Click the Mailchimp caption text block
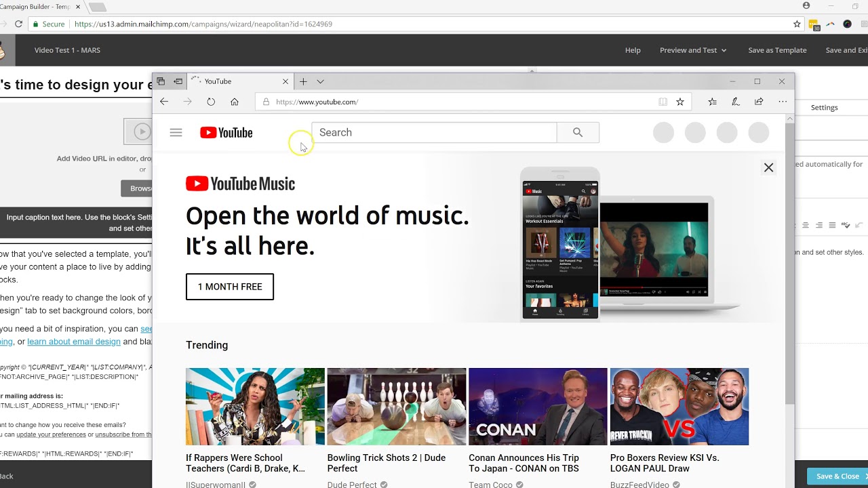The image size is (868, 488). coord(76,223)
